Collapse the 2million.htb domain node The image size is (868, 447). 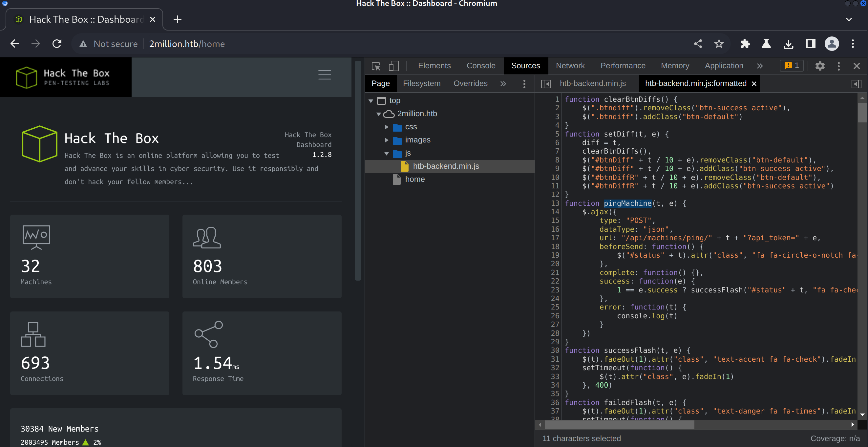pos(379,114)
